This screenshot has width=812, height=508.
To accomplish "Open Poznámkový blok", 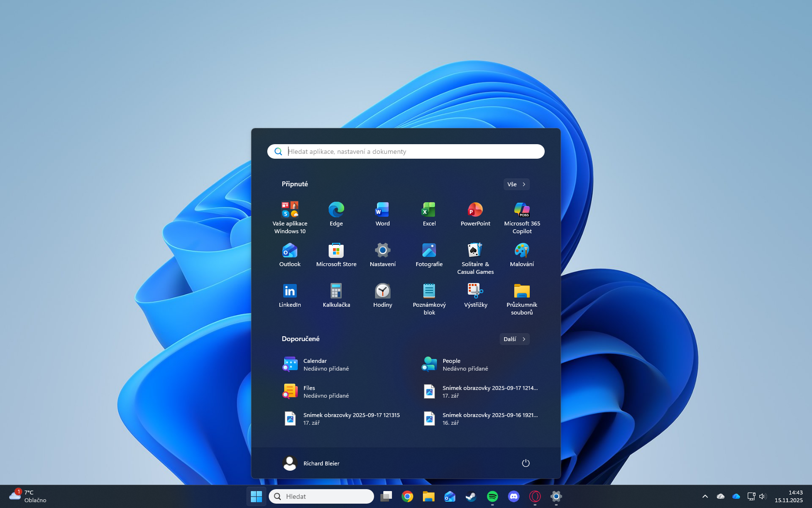I will [429, 294].
